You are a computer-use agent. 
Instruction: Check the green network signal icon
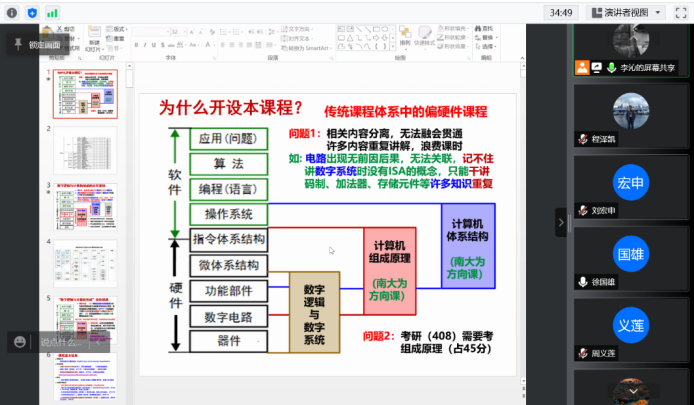tap(52, 12)
